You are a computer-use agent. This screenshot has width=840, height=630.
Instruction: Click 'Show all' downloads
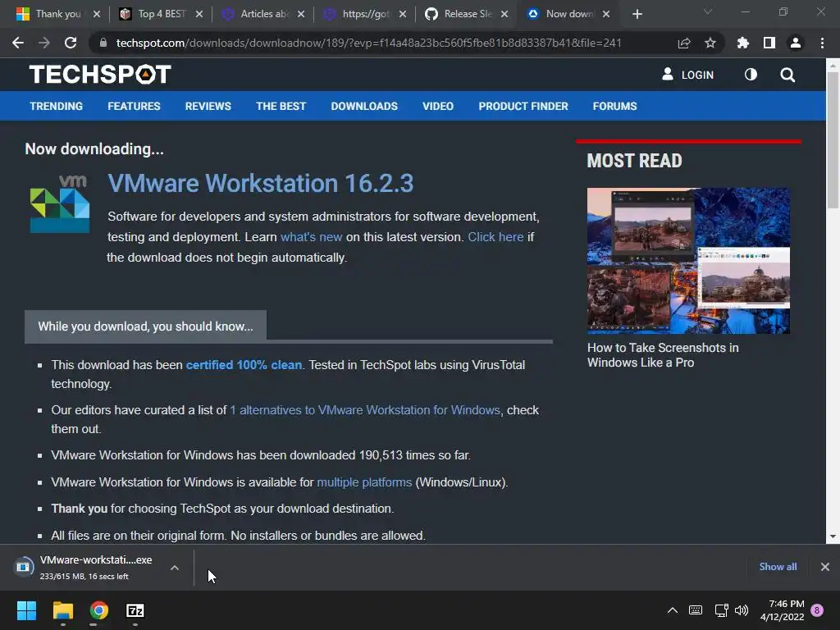tap(778, 567)
